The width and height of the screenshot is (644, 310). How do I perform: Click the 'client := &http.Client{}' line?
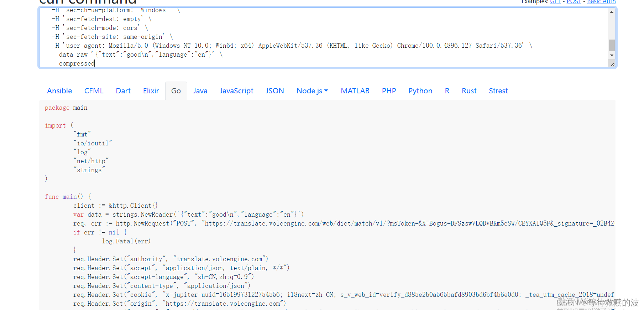pos(116,206)
